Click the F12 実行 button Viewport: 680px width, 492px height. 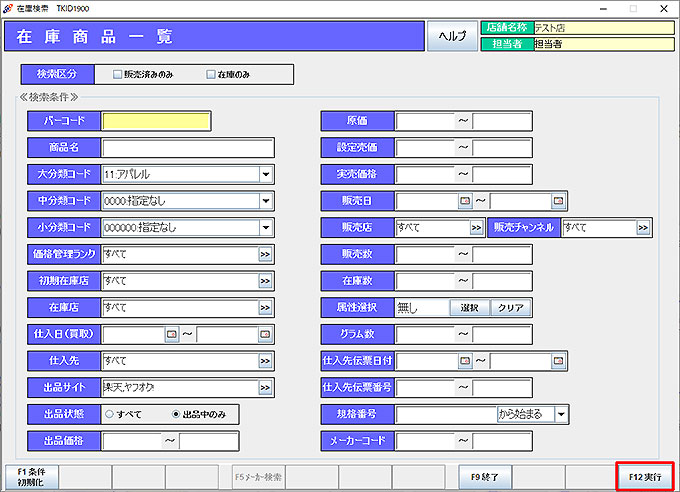(x=645, y=477)
